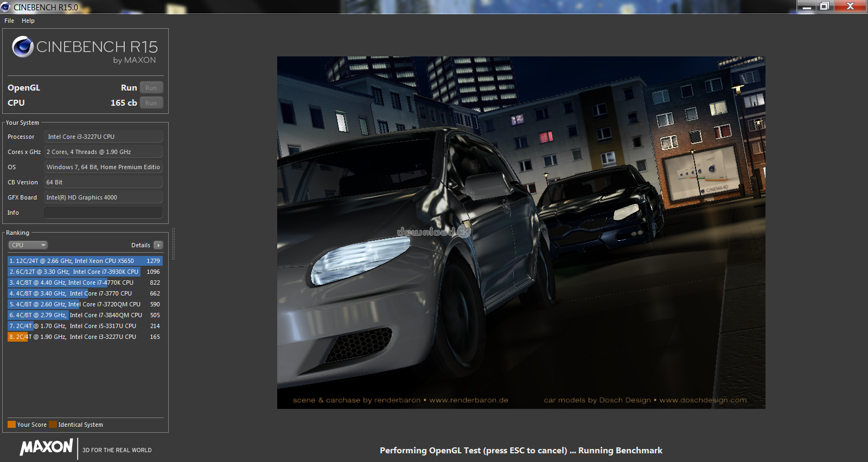The width and height of the screenshot is (868, 462).
Task: Select ranking row Core i7-3840QM CPU
Action: [85, 315]
